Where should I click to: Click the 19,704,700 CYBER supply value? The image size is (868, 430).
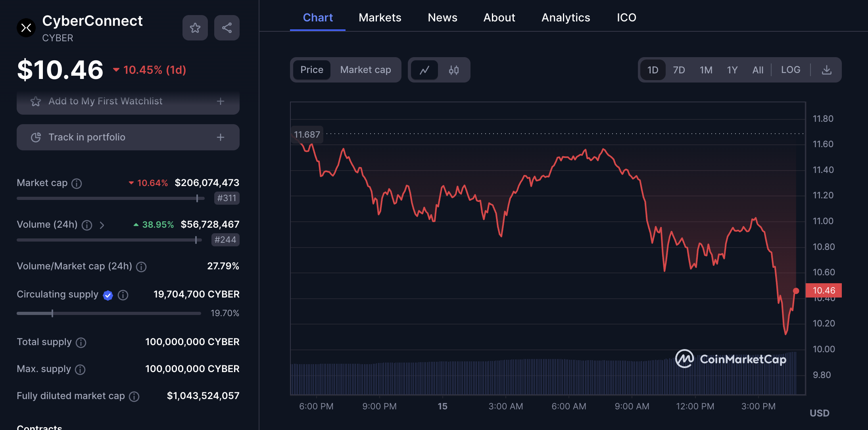[x=196, y=294]
